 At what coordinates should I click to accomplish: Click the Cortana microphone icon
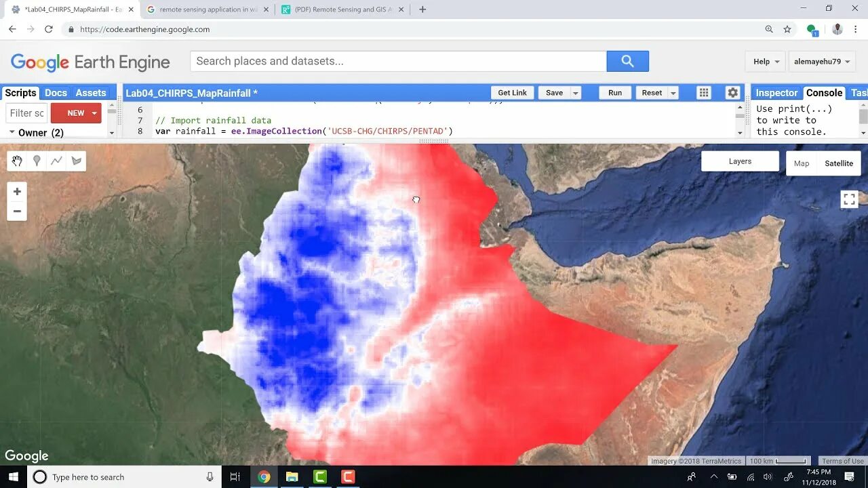210,477
